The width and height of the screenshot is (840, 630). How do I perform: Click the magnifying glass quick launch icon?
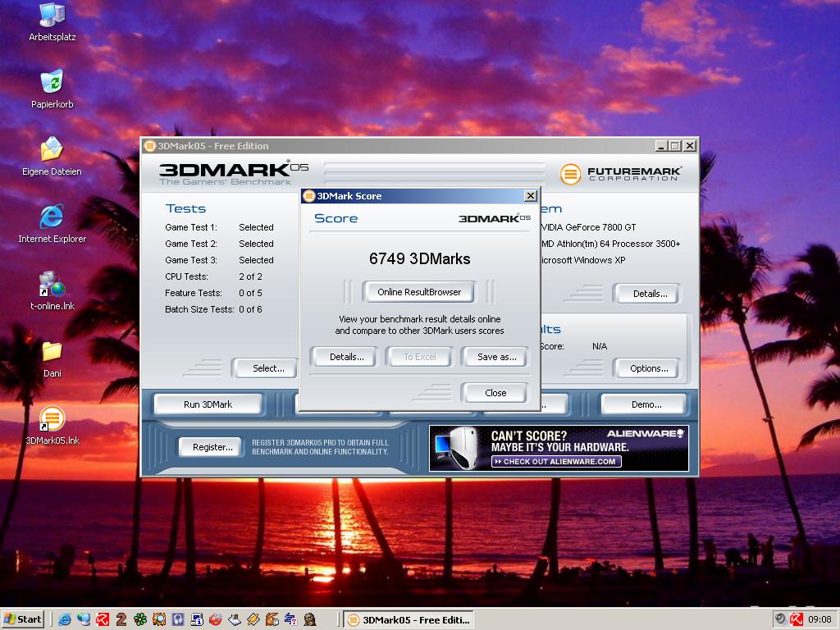(x=159, y=619)
